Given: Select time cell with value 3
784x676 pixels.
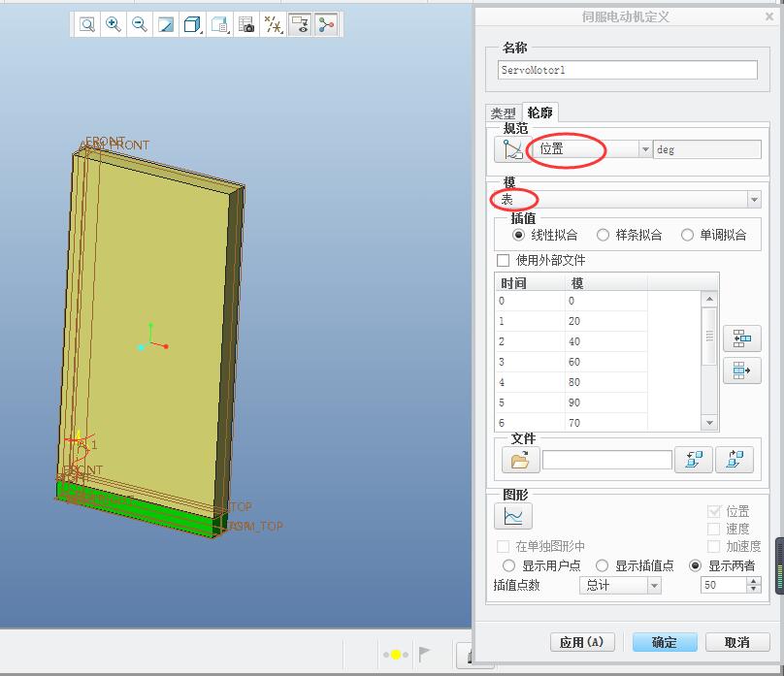Looking at the screenshot, I should tap(531, 362).
